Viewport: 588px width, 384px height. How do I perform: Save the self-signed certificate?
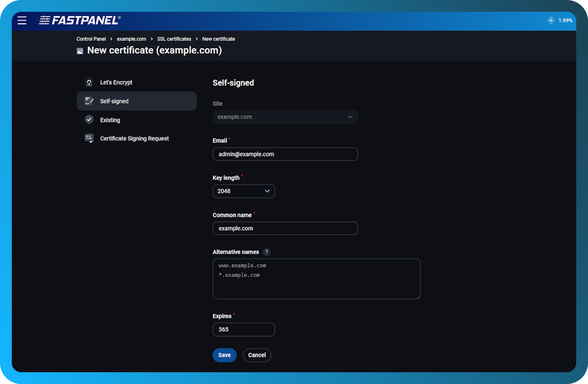pyautogui.click(x=224, y=355)
